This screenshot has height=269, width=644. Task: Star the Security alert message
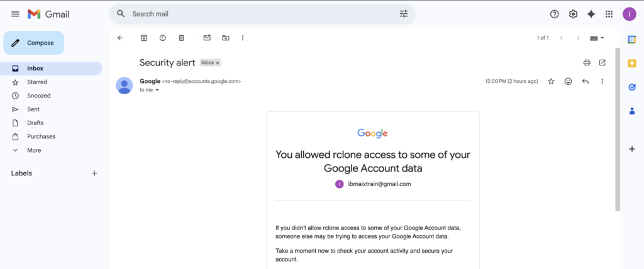coord(551,81)
